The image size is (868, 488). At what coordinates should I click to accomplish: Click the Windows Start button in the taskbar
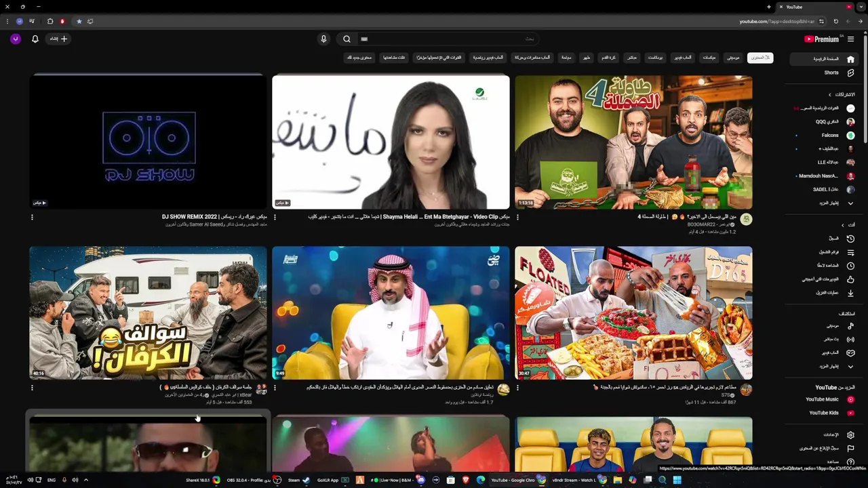(x=677, y=480)
